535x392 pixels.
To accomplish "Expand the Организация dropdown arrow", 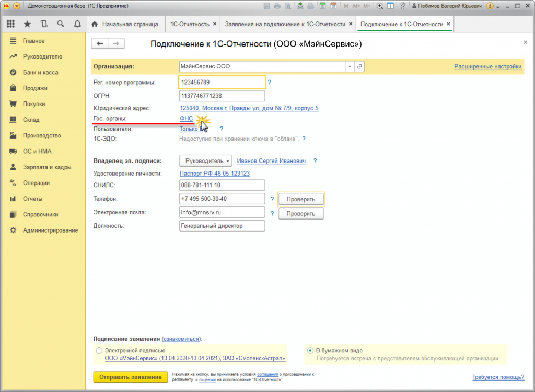I will point(349,67).
